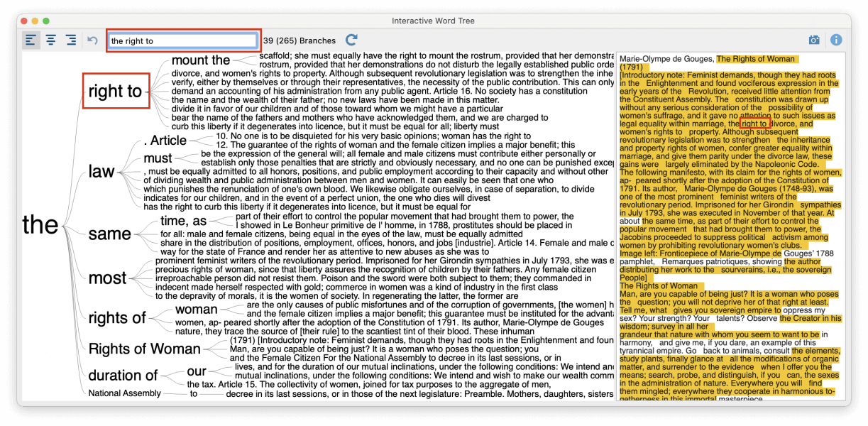Click the leaf starting "Man, are you capable of being just?"
Screen dimensions: 868x426
tap(384, 349)
